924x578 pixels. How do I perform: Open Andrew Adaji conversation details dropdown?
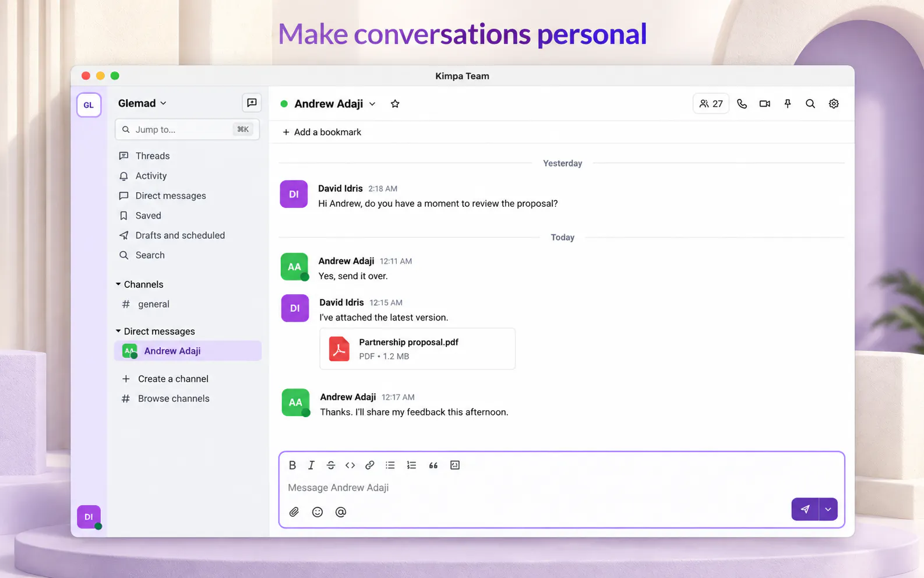click(x=372, y=104)
